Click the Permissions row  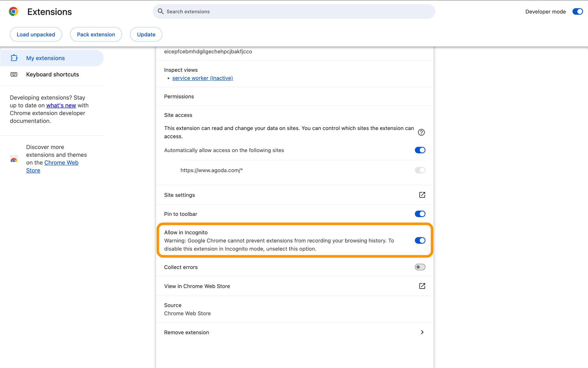point(295,97)
